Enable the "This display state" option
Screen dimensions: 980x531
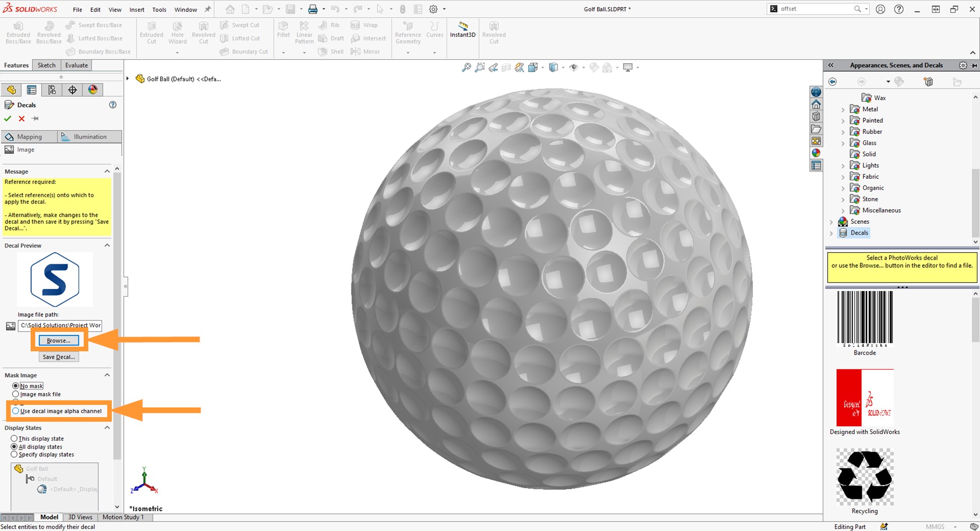coord(15,439)
